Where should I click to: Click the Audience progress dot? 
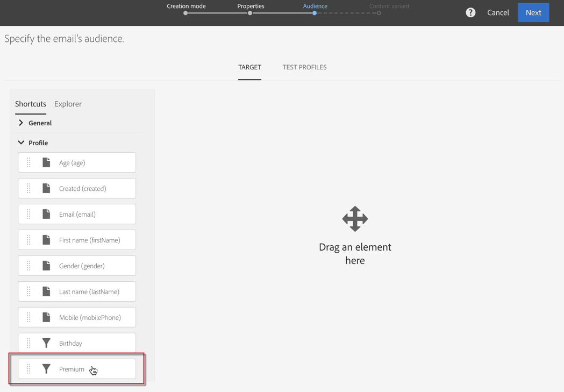click(315, 13)
